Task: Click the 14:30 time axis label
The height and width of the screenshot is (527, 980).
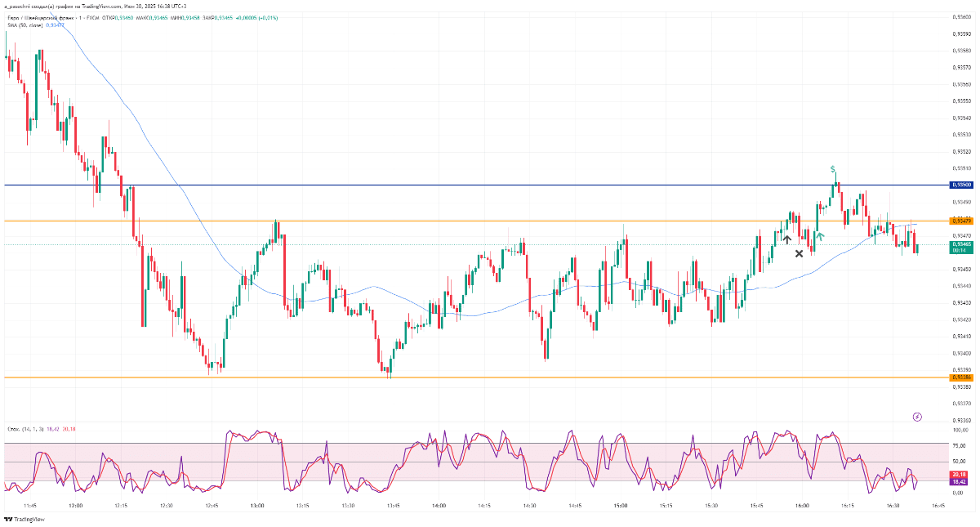Action: 529,506
